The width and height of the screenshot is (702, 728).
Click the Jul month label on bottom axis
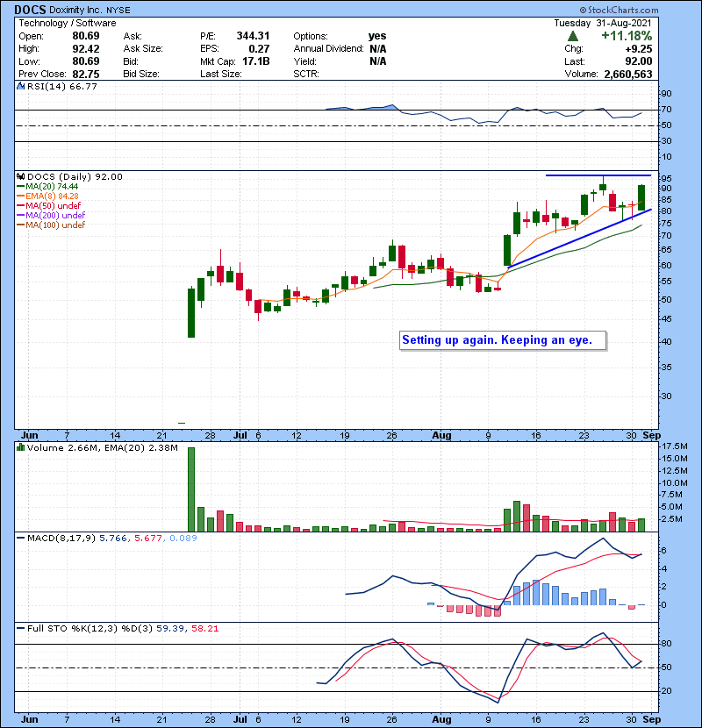tap(240, 719)
